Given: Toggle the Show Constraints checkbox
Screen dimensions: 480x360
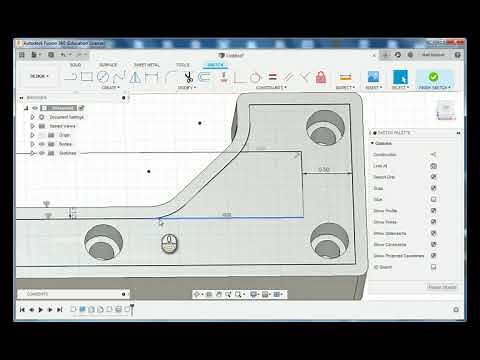Looking at the screenshot, I should click(x=433, y=244).
